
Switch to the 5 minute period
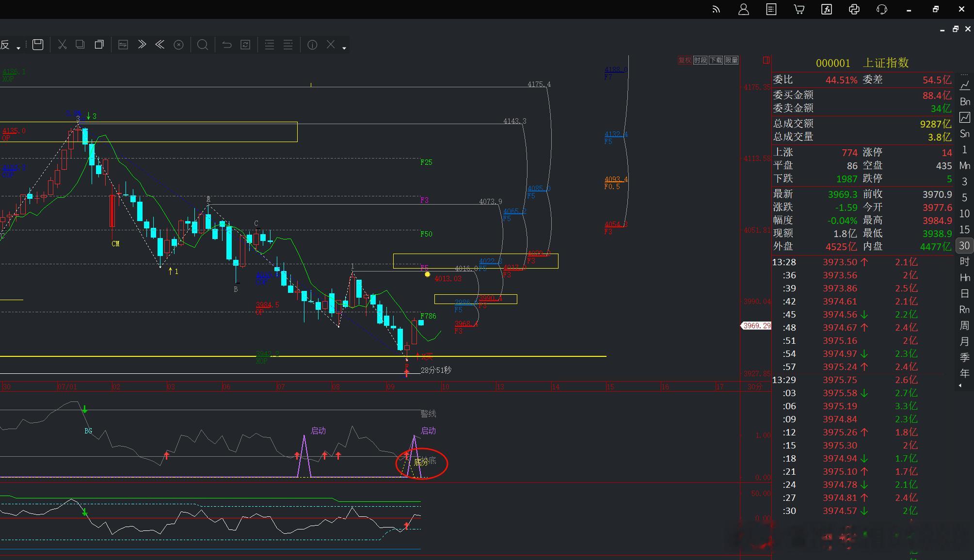[x=964, y=198]
